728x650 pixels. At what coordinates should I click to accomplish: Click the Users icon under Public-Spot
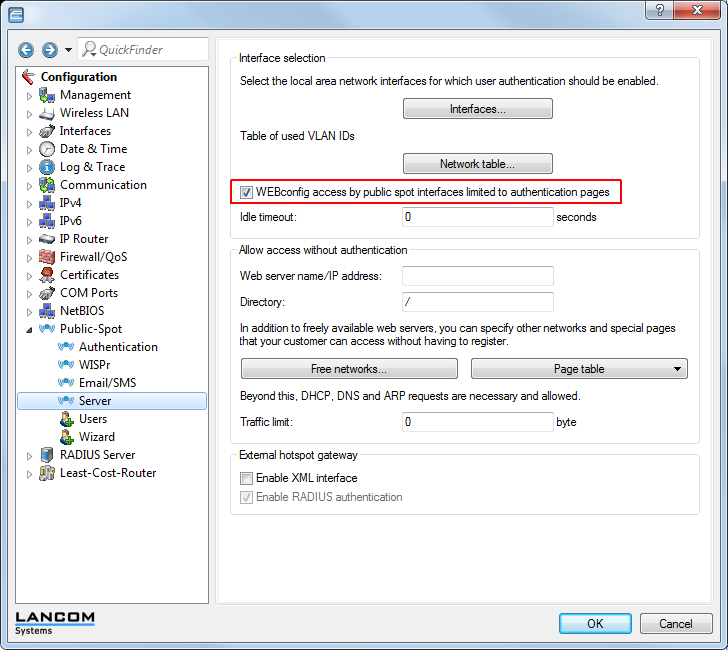pos(66,419)
